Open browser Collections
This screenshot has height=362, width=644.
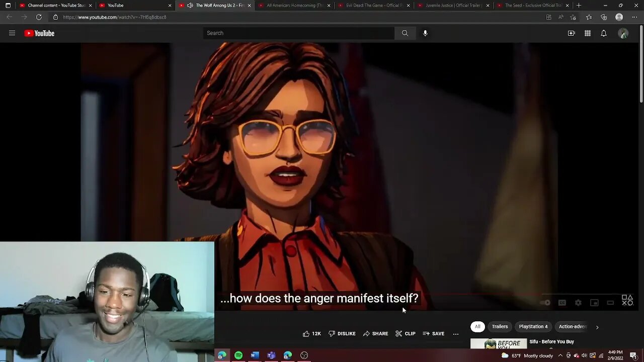click(604, 17)
